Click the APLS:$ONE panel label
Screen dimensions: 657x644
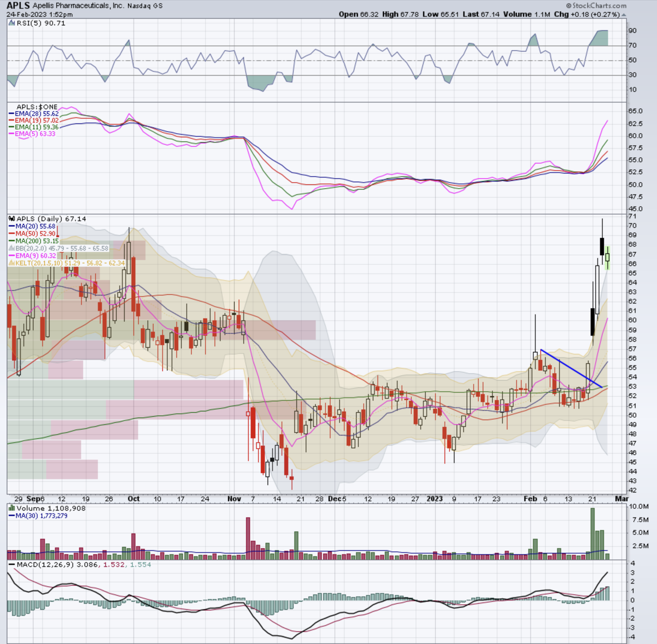click(37, 107)
